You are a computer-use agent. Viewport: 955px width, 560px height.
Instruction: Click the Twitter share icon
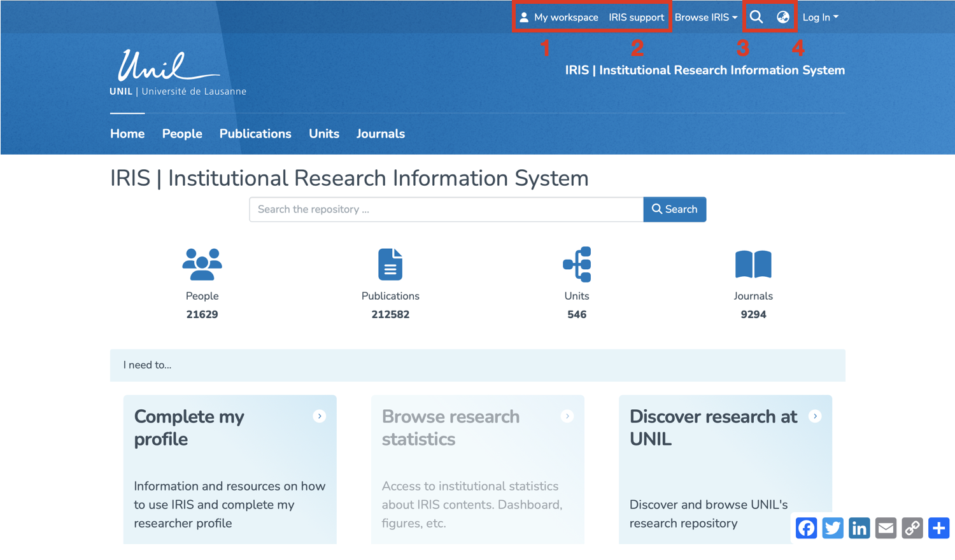pos(833,528)
